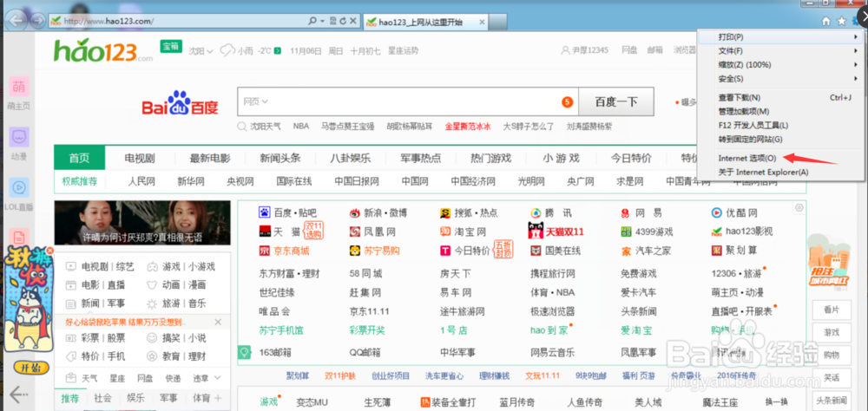Click the 购物 side button
This screenshot has height=411, width=868.
point(832,355)
